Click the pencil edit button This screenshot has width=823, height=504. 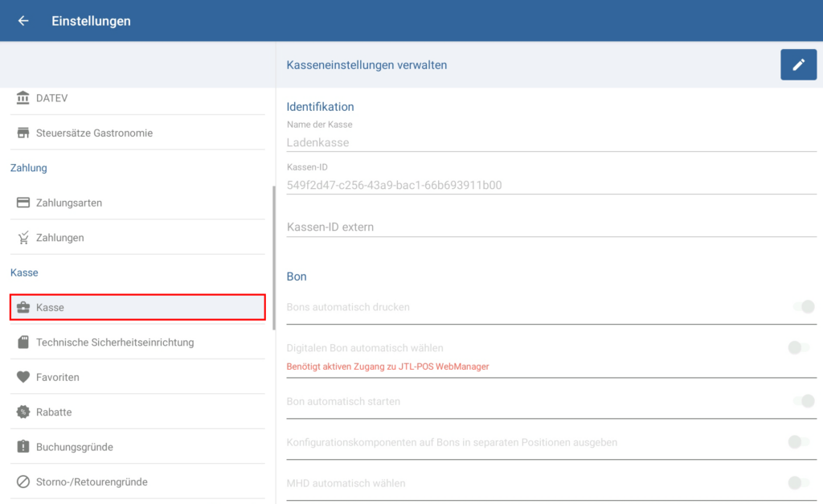[798, 64]
